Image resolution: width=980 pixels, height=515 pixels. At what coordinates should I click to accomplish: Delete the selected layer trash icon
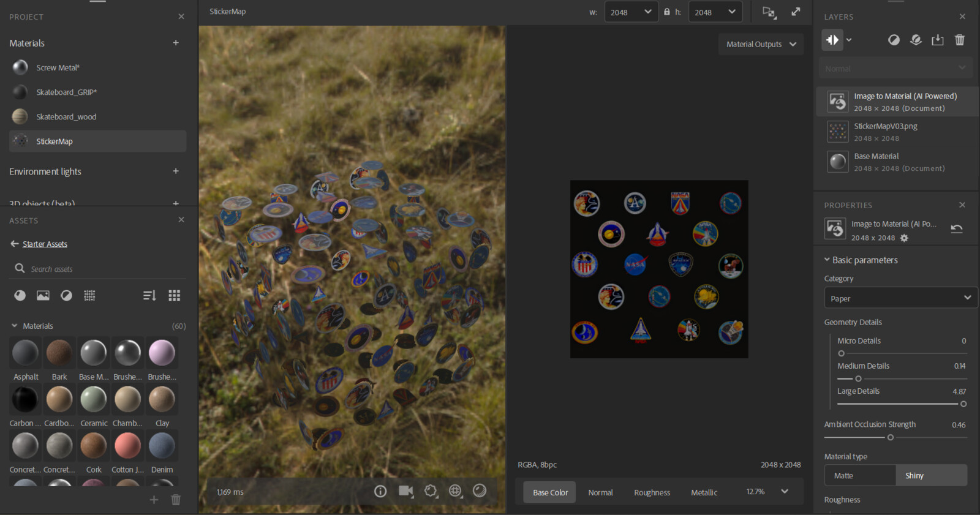point(960,40)
